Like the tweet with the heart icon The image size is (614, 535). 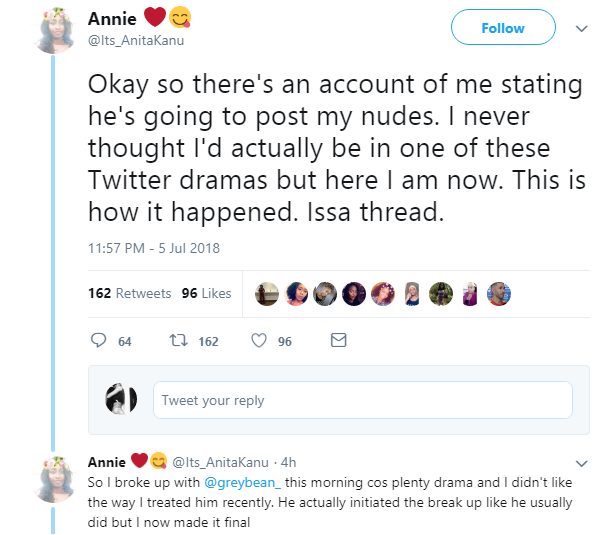point(259,341)
